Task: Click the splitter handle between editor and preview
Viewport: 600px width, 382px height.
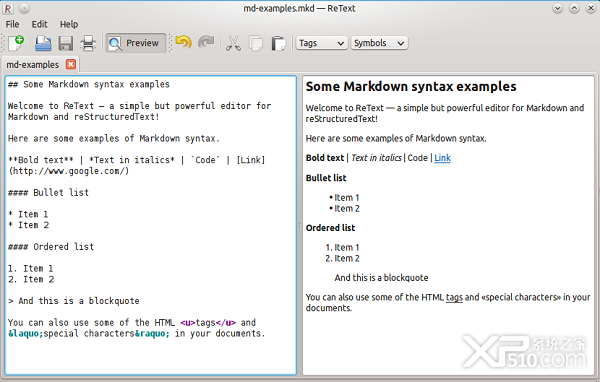Action: (299, 226)
